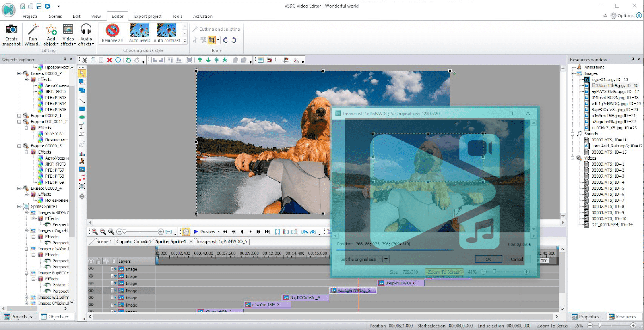Adjust the timeline zoom slider handle
Image resolution: width=644 pixels, height=330 pixels.
124,232
